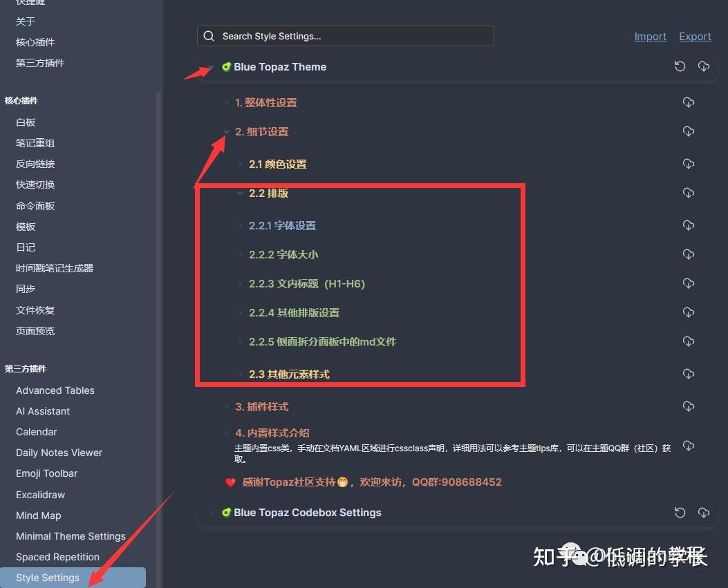Reset Blue Topaz Codebox Settings icon
728x588 pixels.
(680, 513)
